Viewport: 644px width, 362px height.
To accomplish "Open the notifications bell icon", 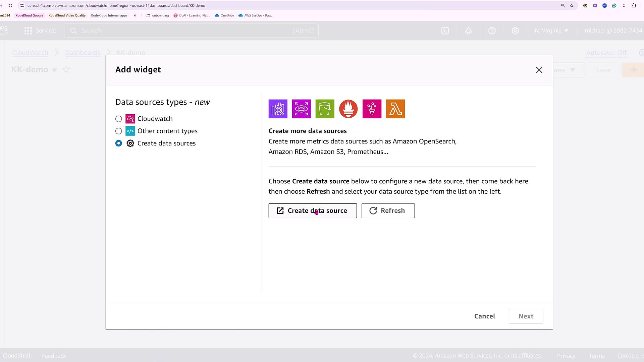I will pos(468,31).
